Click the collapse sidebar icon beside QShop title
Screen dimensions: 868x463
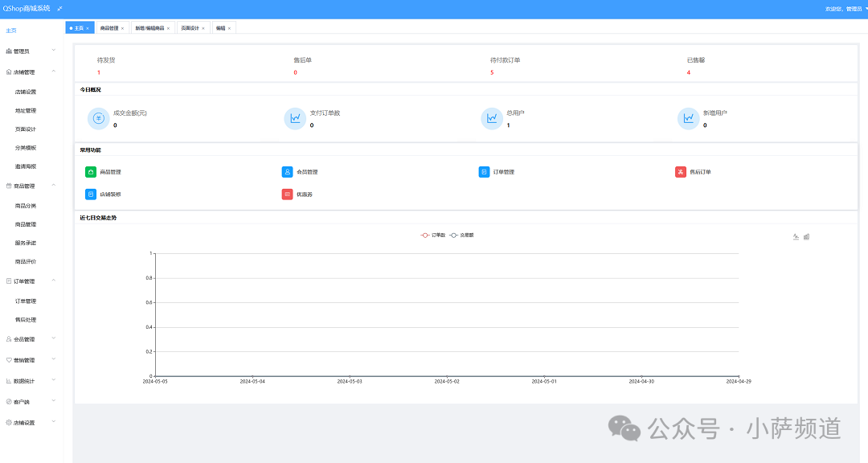pos(59,9)
